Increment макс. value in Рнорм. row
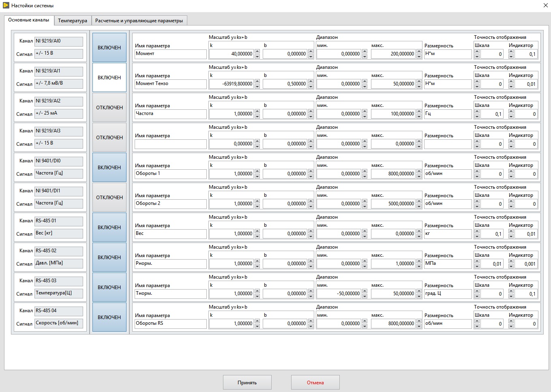The height and width of the screenshot is (392, 551). [419, 261]
